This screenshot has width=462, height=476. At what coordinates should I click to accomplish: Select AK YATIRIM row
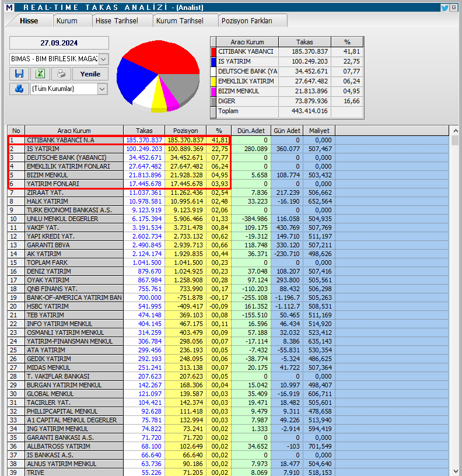pos(228,254)
